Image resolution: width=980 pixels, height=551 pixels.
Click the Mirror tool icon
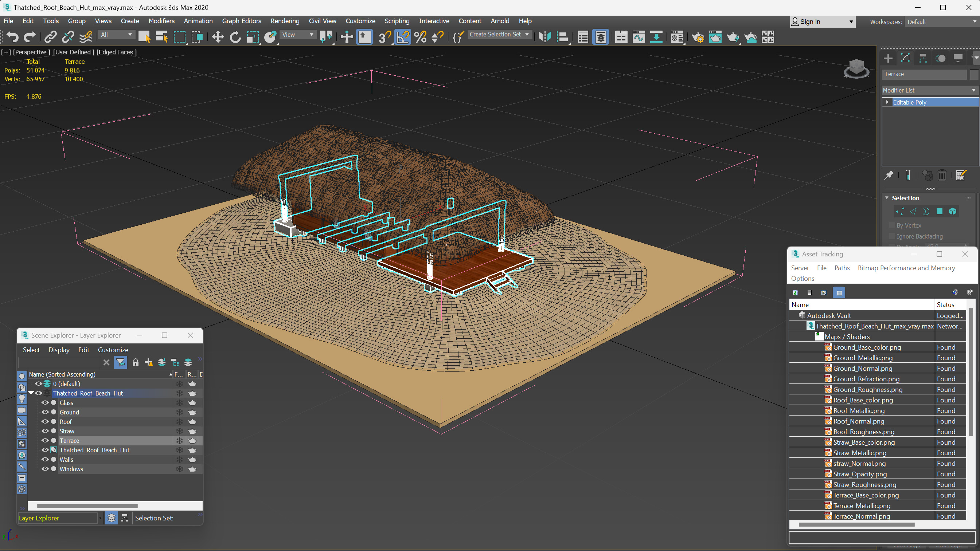544,37
